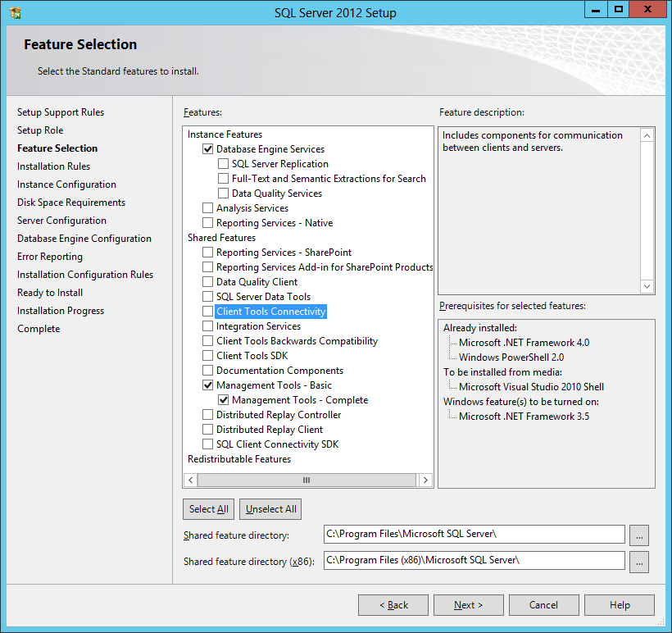Uncheck Management Tools - Complete
The height and width of the screenshot is (633, 672).
point(224,399)
